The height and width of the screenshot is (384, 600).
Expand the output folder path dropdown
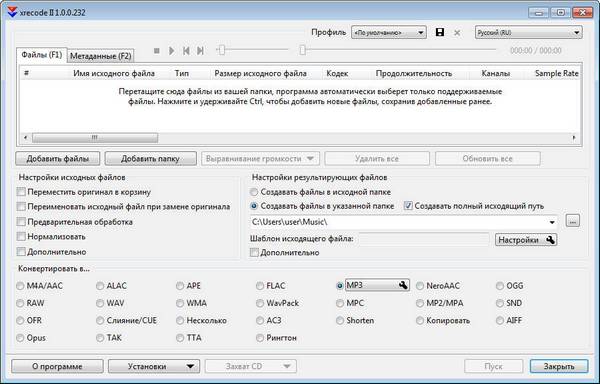tap(552, 222)
